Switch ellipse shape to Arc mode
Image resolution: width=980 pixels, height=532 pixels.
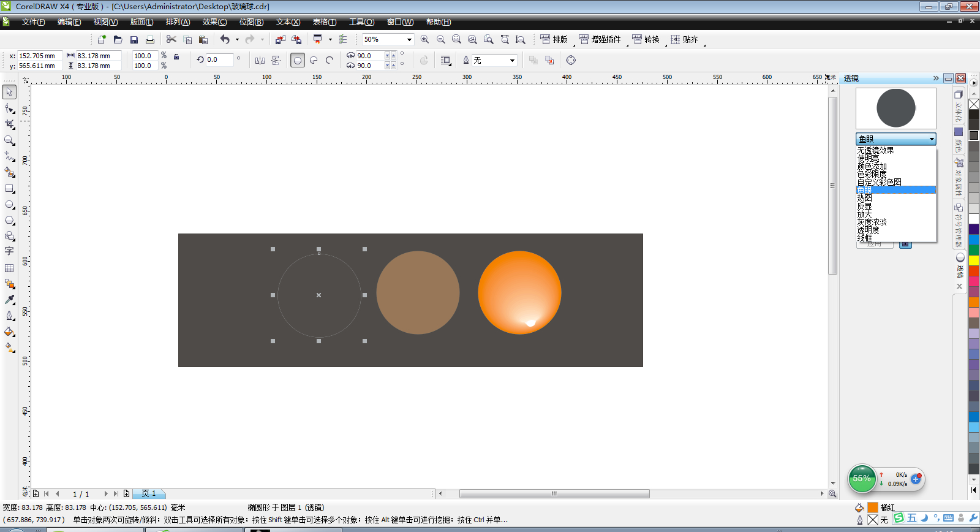click(330, 60)
